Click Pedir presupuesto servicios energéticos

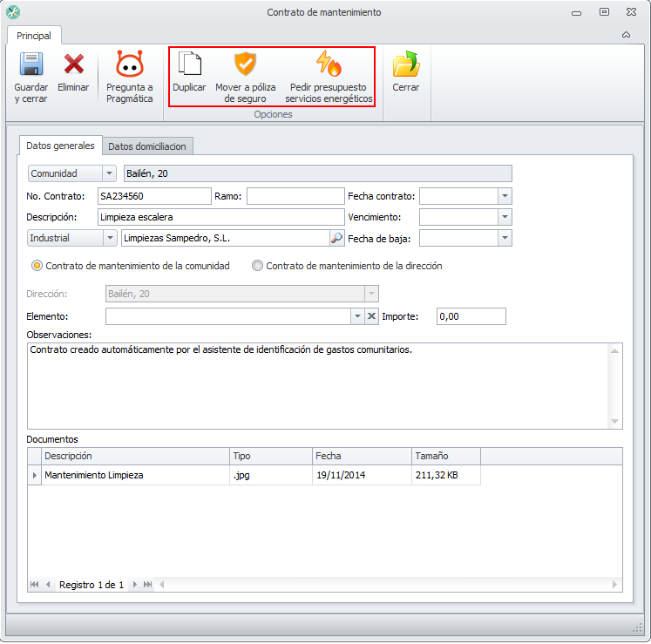(x=329, y=77)
